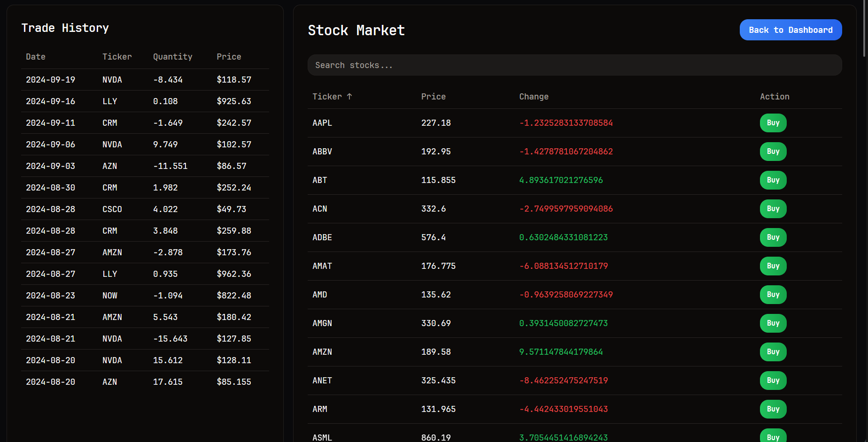Viewport: 868px width, 442px height.
Task: Click the AZN trade price $86.57
Action: tap(232, 166)
